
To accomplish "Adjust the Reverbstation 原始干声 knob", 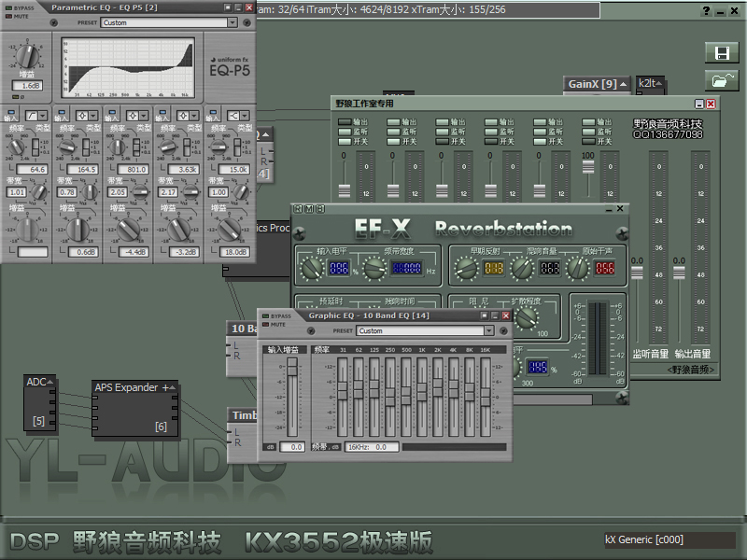I will click(578, 268).
